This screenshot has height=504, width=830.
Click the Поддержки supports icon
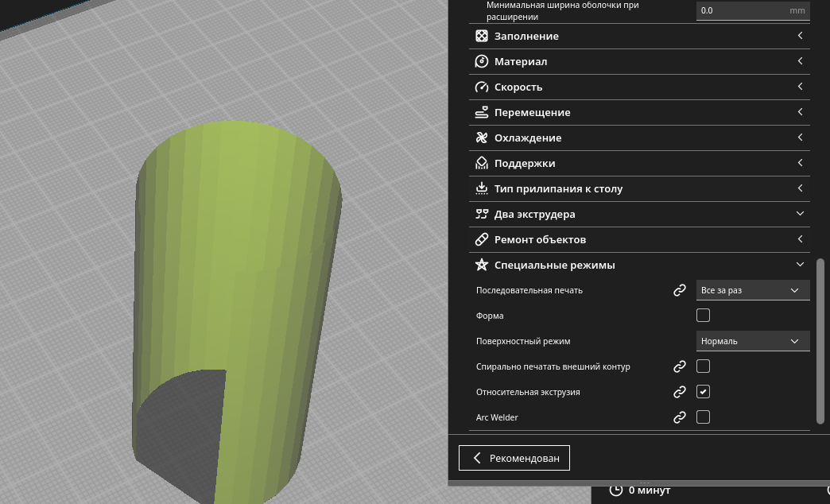(481, 163)
